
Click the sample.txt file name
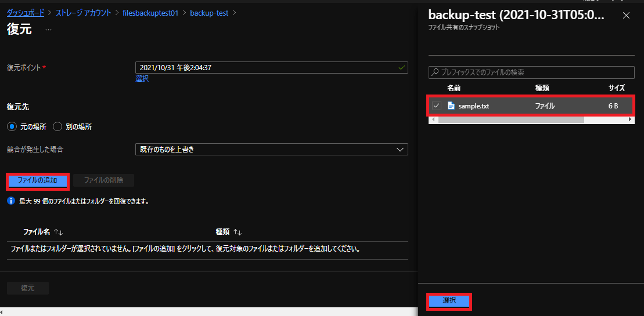[x=473, y=106]
